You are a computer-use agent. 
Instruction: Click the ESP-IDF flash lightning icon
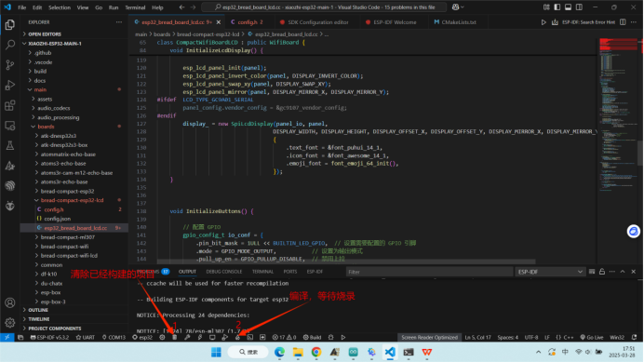(199, 338)
